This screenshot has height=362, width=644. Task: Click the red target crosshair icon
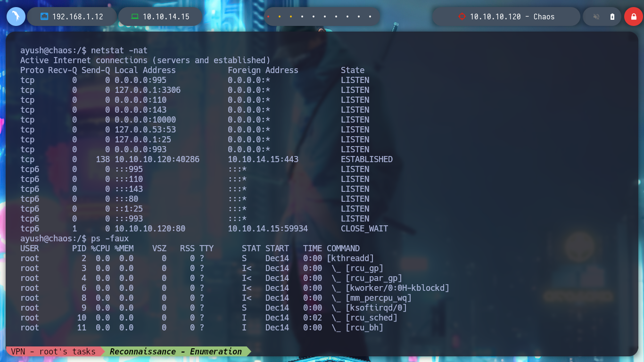[462, 16]
